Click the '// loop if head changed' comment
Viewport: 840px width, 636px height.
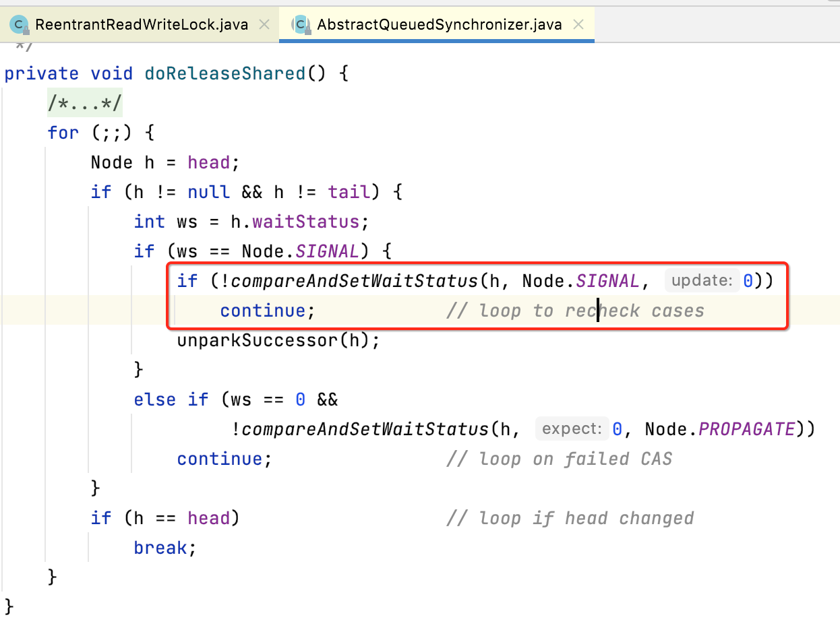(x=570, y=518)
